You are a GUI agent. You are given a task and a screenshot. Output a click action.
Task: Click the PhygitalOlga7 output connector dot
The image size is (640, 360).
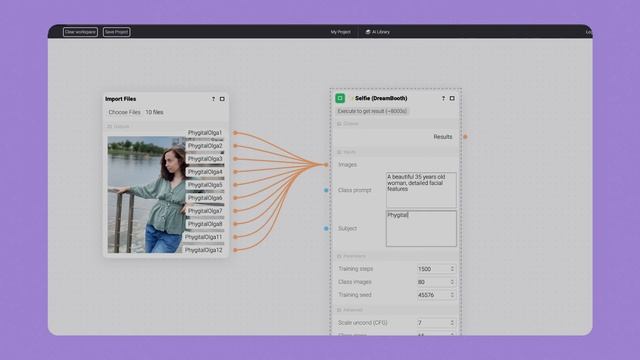click(235, 211)
